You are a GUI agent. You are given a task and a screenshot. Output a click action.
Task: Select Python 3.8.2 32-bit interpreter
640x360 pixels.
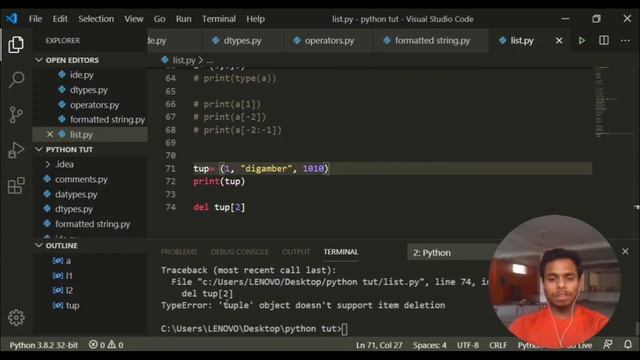(x=43, y=345)
